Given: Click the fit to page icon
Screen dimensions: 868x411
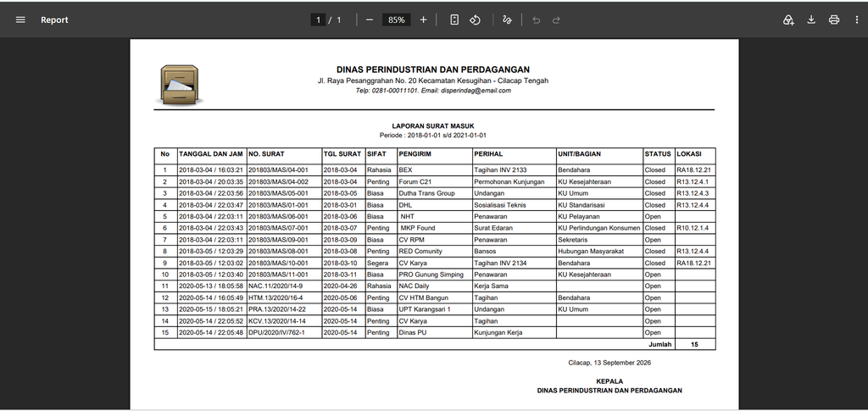Looking at the screenshot, I should point(454,19).
